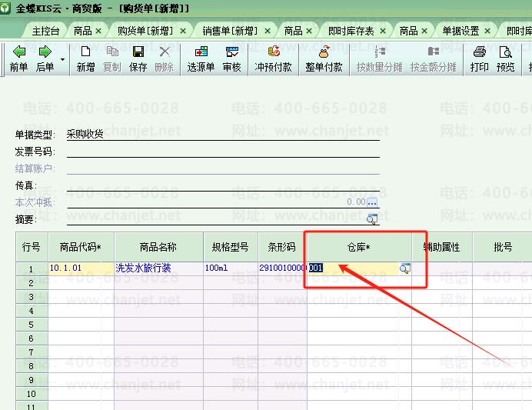The height and width of the screenshot is (410, 532).
Task: Click the 辅助属性 column header
Action: (x=442, y=247)
